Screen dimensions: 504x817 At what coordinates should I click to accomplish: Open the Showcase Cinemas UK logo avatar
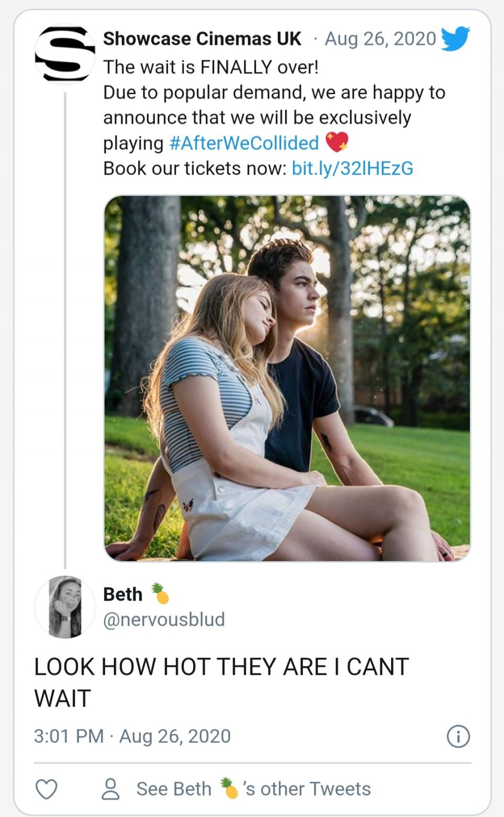click(x=65, y=54)
